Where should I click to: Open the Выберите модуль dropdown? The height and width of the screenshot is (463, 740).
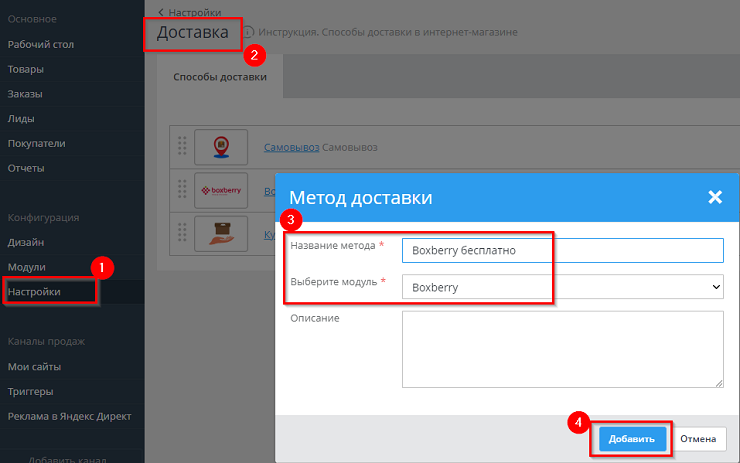click(563, 287)
